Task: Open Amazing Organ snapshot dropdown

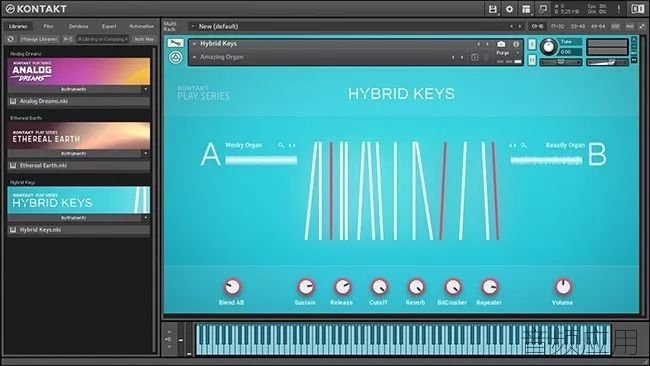Action: [194, 57]
